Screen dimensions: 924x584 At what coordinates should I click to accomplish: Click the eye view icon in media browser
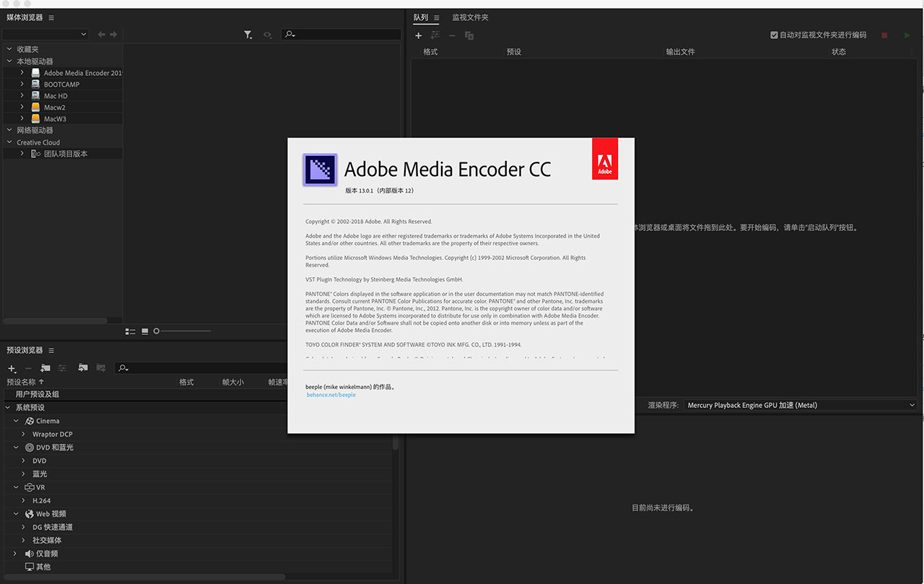(268, 35)
